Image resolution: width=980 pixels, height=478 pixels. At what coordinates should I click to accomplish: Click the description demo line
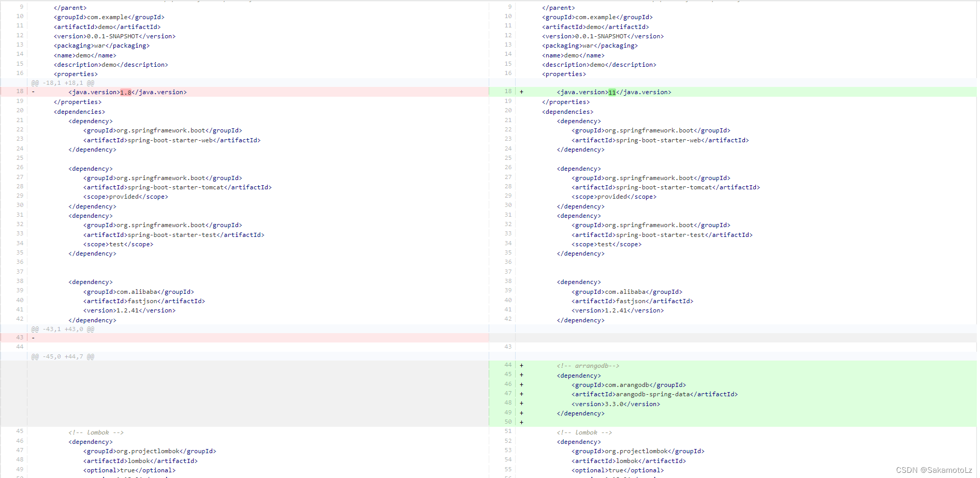pyautogui.click(x=111, y=64)
